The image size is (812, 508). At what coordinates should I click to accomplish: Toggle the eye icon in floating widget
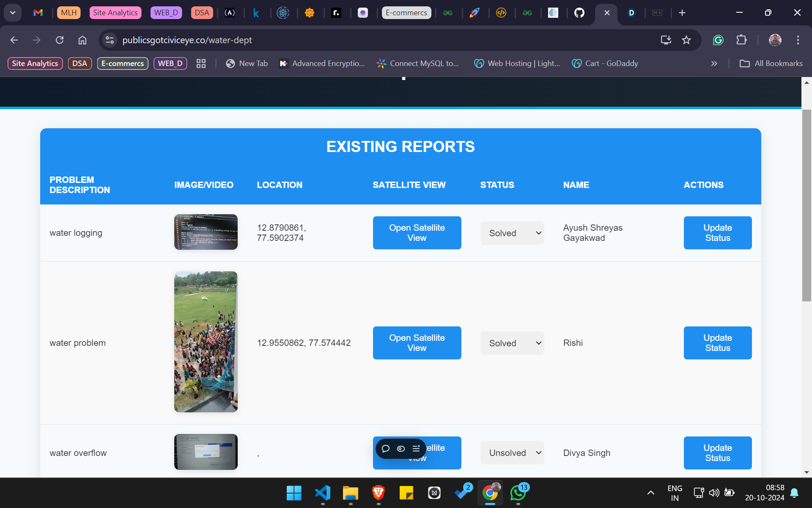click(401, 449)
